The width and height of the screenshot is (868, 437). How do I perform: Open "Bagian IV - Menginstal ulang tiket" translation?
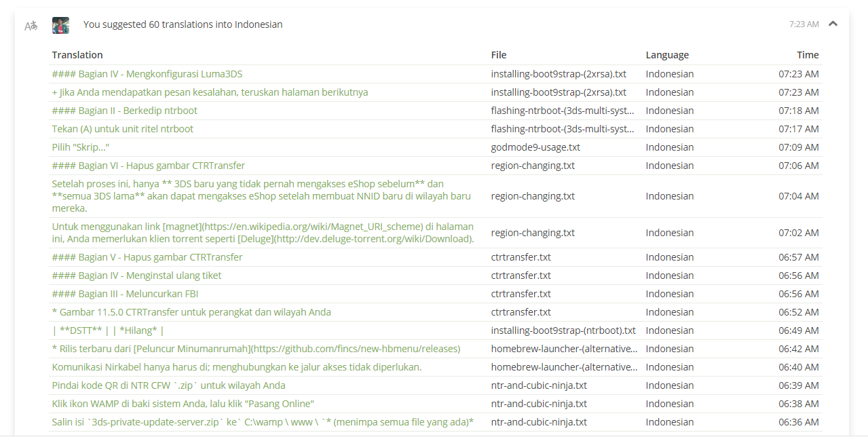137,275
